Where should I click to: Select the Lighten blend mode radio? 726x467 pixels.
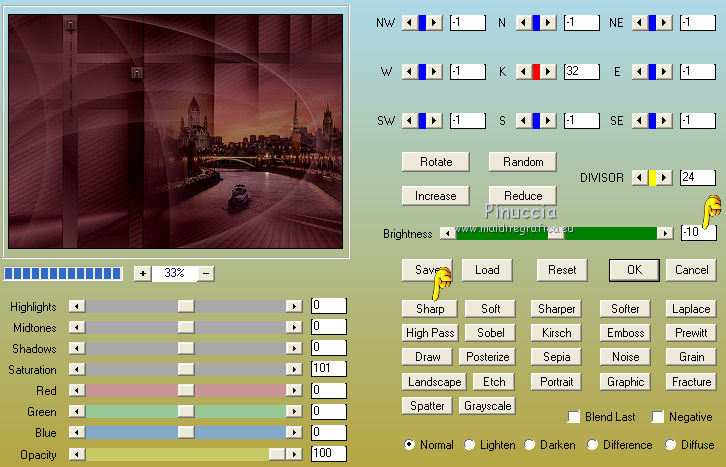(x=469, y=445)
